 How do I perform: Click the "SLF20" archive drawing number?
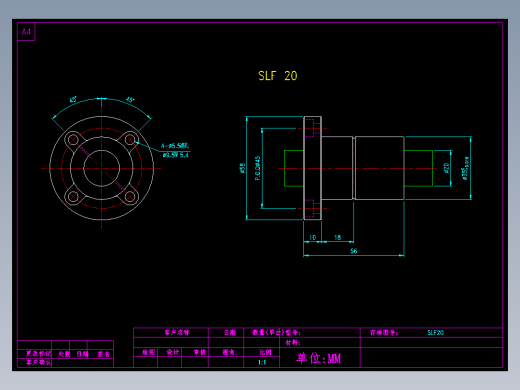click(435, 332)
